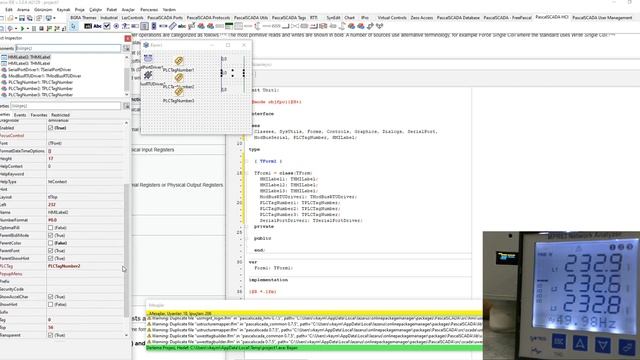Click the component tree scroll-up arrow
640x360 pixels.
pos(127,57)
